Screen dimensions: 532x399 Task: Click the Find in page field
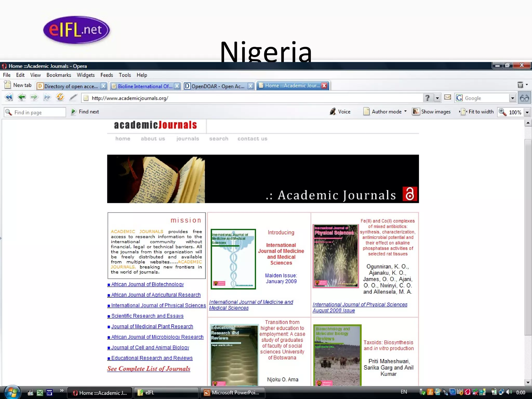35,112
